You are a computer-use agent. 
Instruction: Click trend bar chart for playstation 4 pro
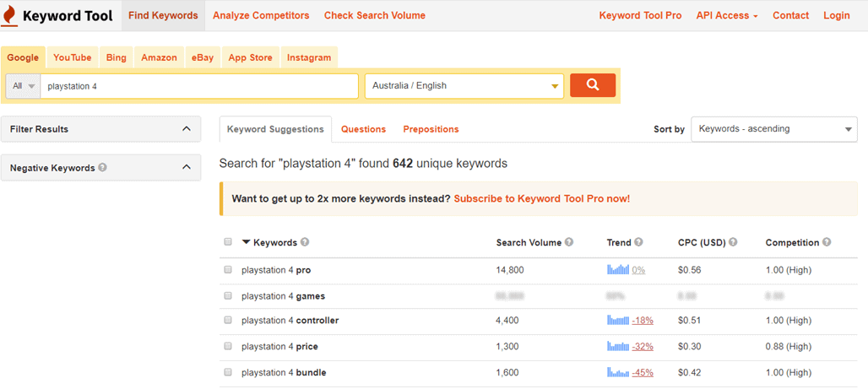pyautogui.click(x=618, y=269)
